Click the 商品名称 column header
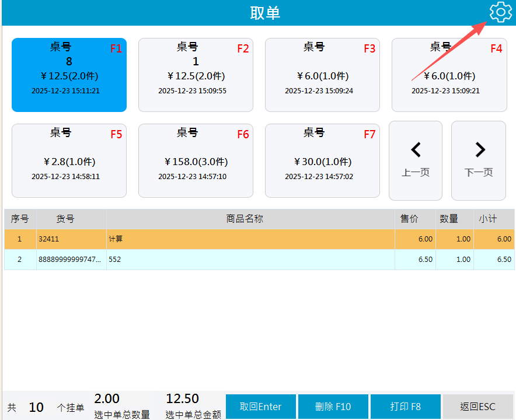 (x=245, y=219)
